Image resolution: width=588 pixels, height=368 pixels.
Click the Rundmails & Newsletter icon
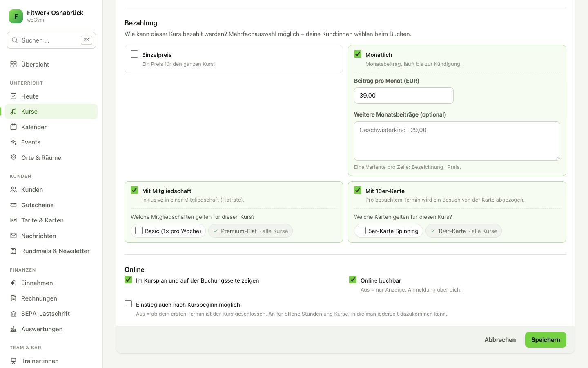click(13, 251)
